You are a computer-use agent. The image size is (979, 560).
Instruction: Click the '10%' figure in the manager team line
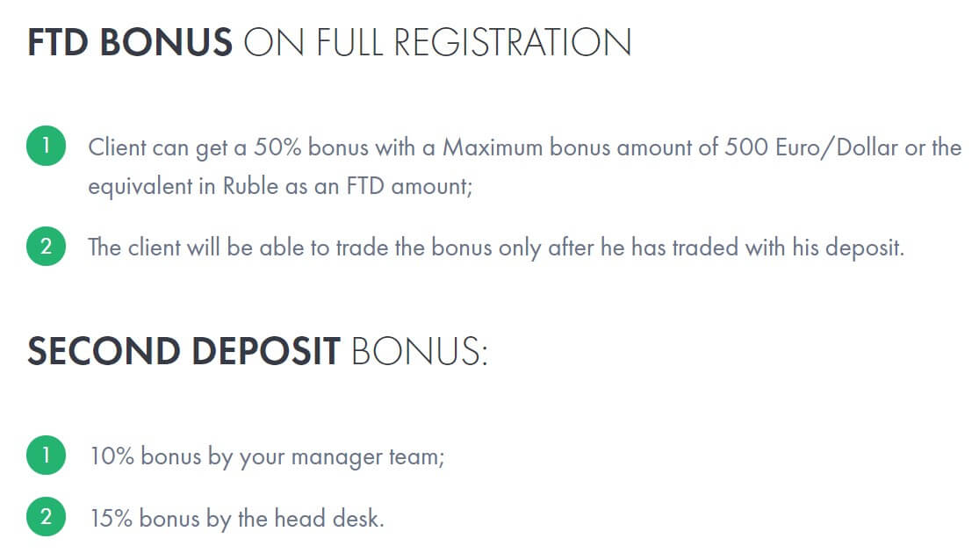point(112,456)
